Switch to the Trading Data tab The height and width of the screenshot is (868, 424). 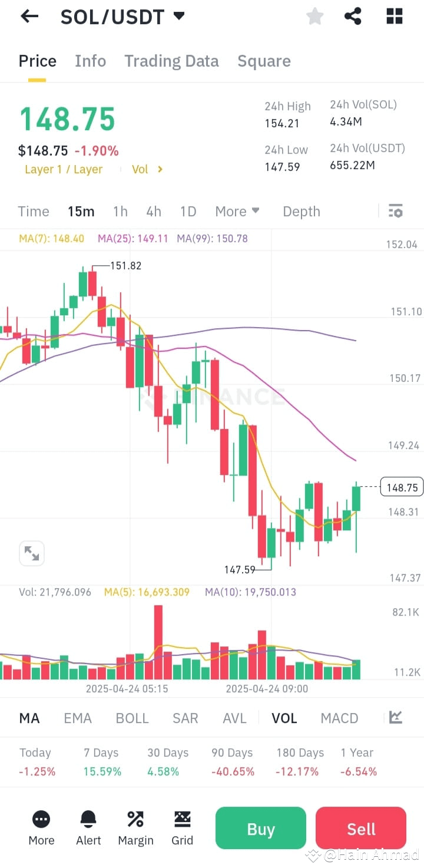171,61
